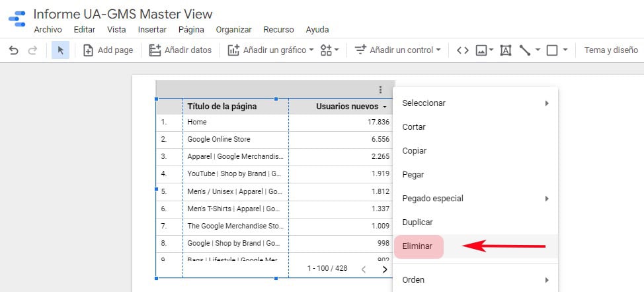Open the Editar menu
This screenshot has width=644, height=292.
(x=85, y=30)
